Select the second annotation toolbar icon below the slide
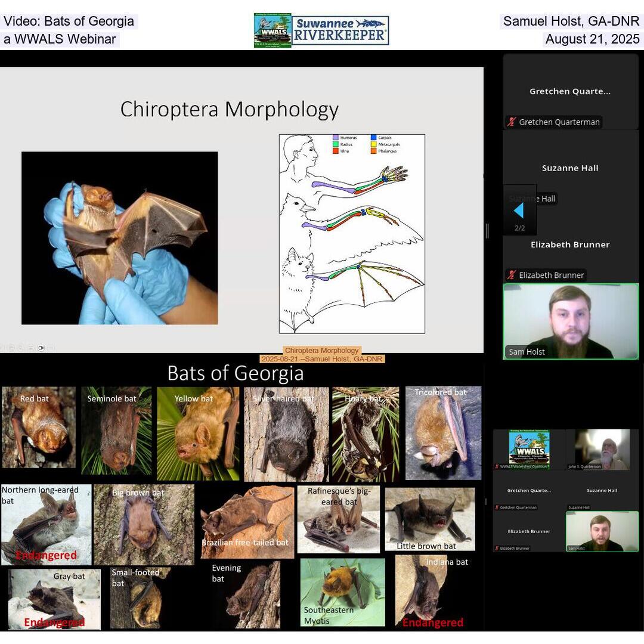This screenshot has width=644, height=644. (11, 347)
